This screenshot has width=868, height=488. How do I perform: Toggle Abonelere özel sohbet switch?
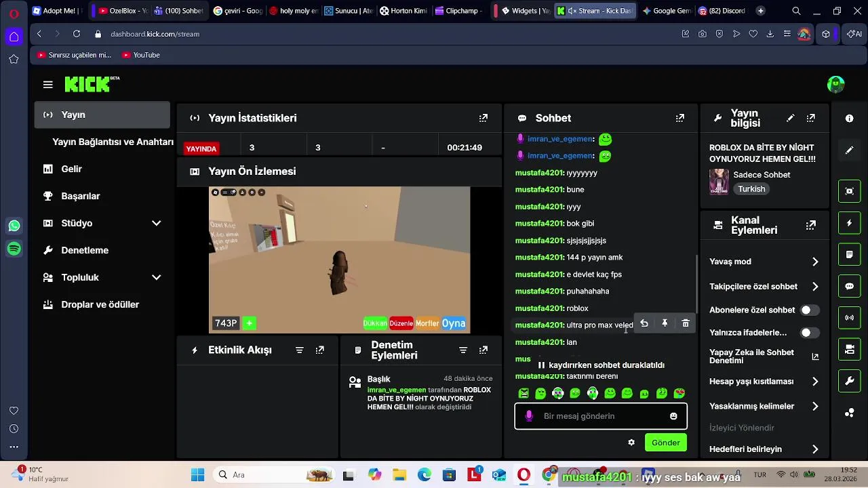(x=810, y=310)
